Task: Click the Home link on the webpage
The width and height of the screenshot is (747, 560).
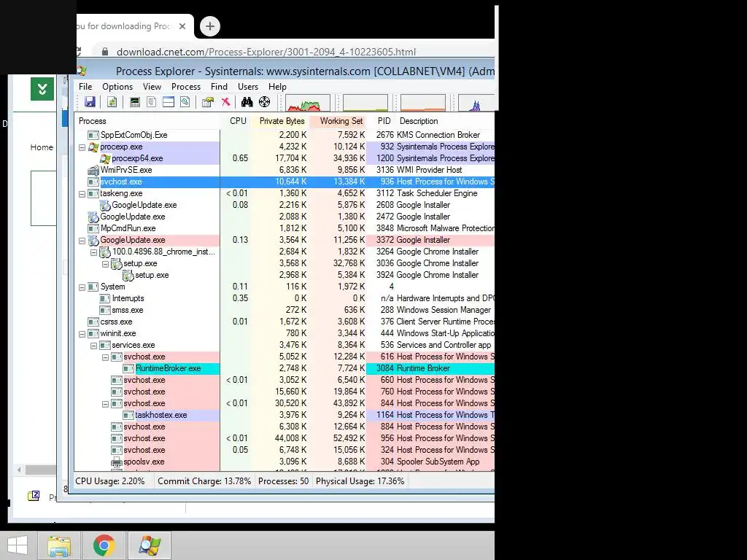Action: click(42, 147)
